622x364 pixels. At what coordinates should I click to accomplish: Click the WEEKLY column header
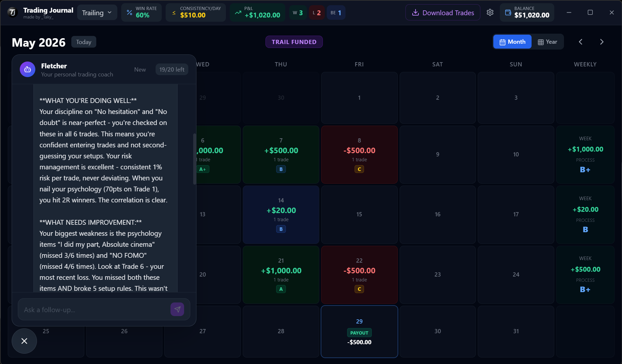[x=585, y=64]
